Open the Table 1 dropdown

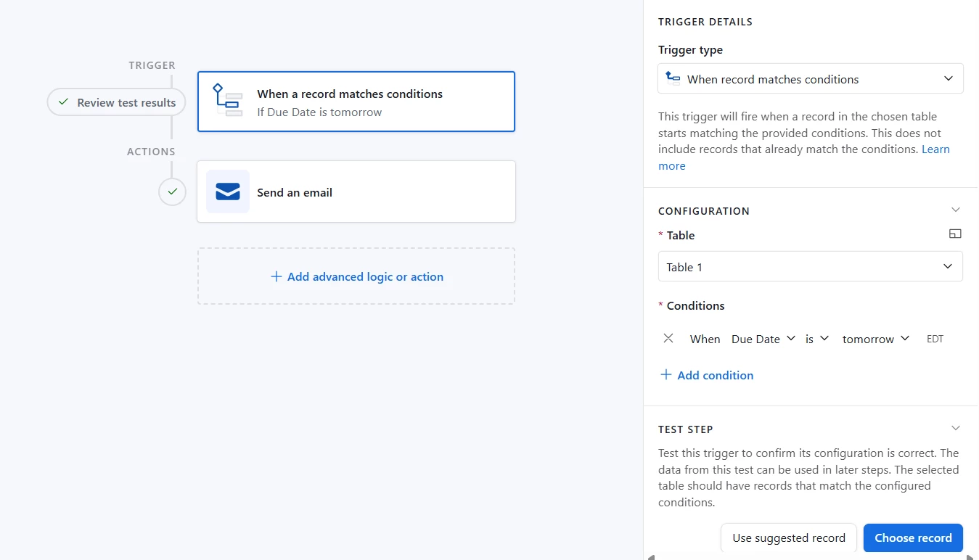[x=810, y=266]
